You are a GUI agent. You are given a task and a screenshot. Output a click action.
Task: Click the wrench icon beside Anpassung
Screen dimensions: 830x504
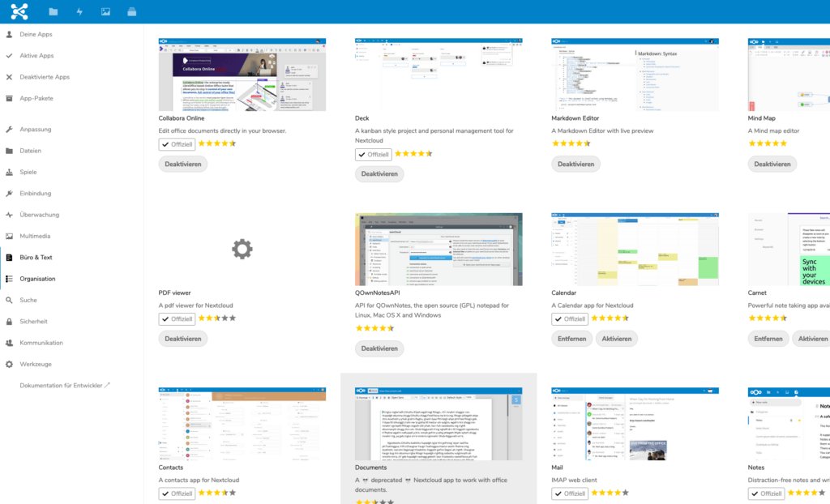(9, 129)
